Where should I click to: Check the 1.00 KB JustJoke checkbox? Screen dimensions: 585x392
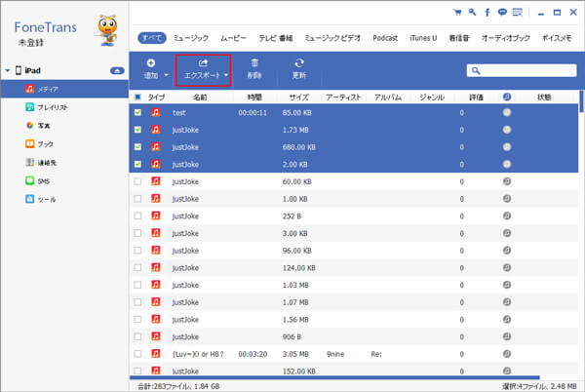pyautogui.click(x=137, y=198)
